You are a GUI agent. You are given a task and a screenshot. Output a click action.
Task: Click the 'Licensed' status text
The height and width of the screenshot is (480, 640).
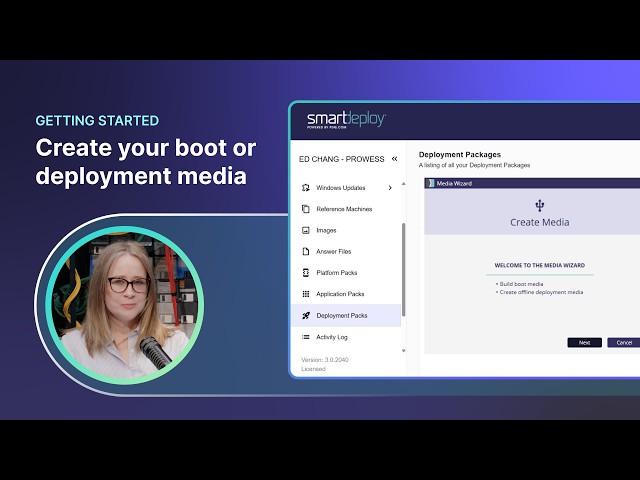[x=313, y=369]
